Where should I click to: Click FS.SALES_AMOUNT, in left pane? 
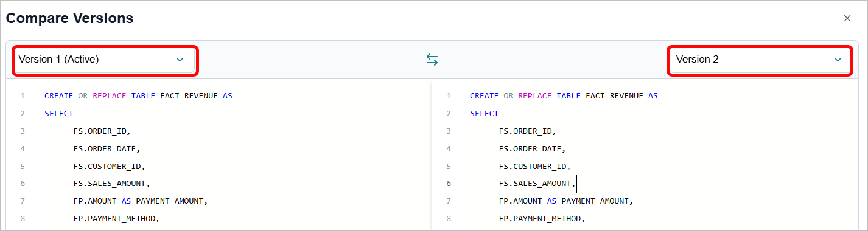click(x=111, y=184)
